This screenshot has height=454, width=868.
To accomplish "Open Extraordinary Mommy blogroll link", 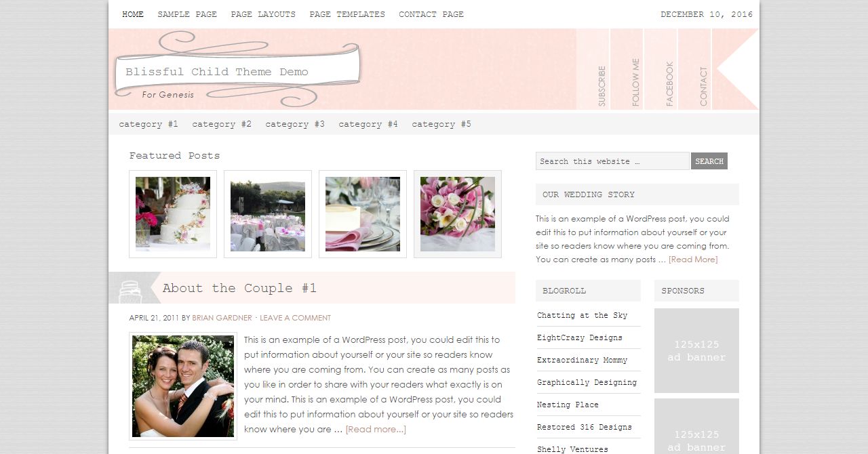I will click(x=583, y=360).
